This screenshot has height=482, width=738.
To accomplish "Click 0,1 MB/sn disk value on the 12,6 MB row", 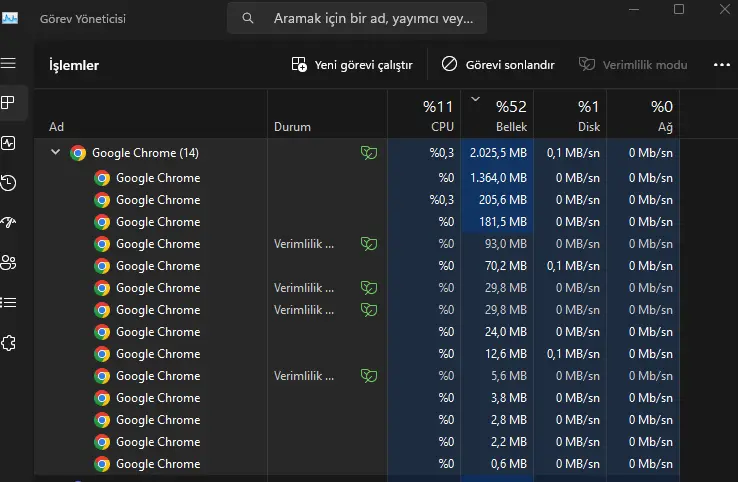I will (x=573, y=354).
